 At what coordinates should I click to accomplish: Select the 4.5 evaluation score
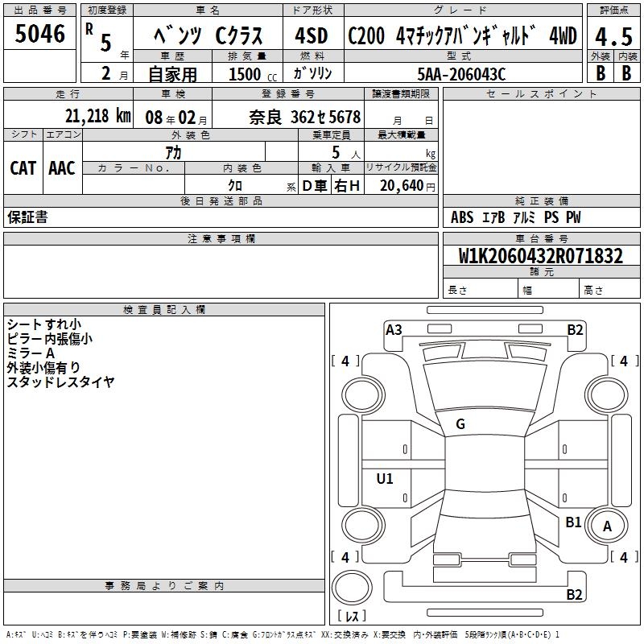pyautogui.click(x=613, y=35)
